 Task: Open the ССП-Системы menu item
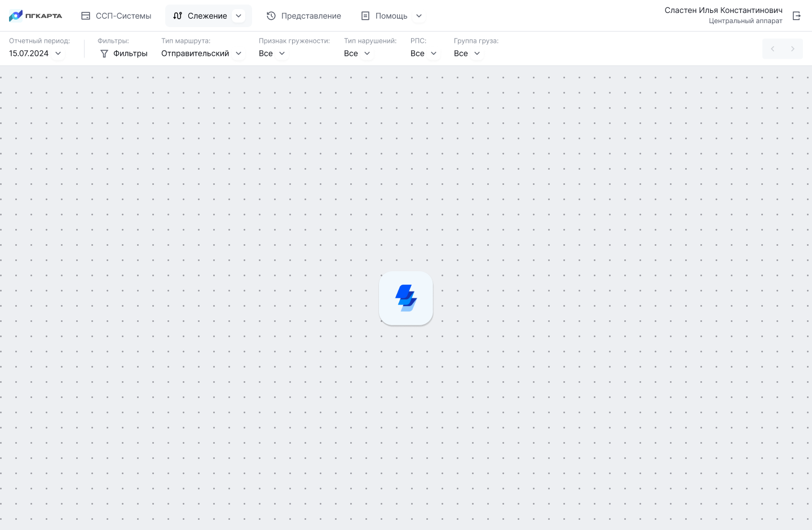pyautogui.click(x=123, y=16)
